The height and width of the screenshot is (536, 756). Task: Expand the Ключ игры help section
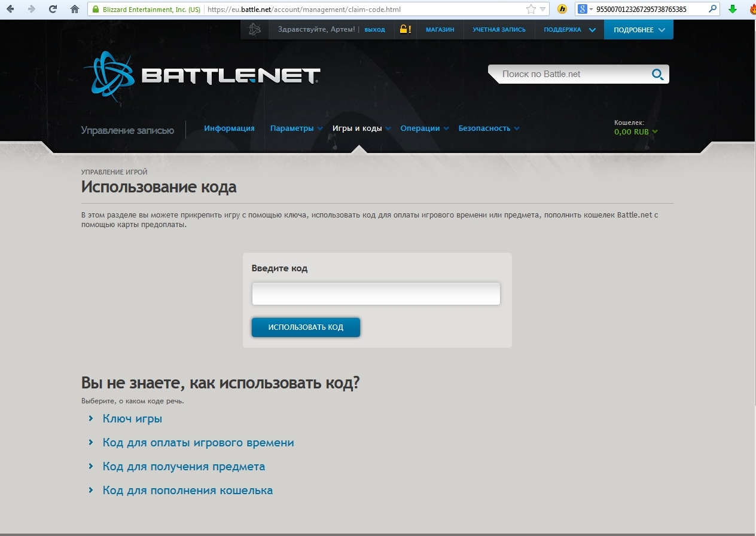coord(132,419)
